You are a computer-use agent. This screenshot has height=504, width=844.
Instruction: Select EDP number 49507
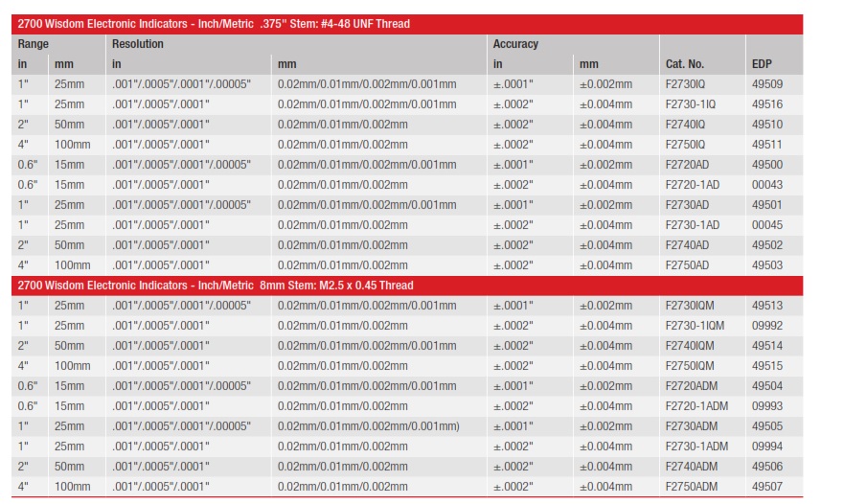pos(767,487)
